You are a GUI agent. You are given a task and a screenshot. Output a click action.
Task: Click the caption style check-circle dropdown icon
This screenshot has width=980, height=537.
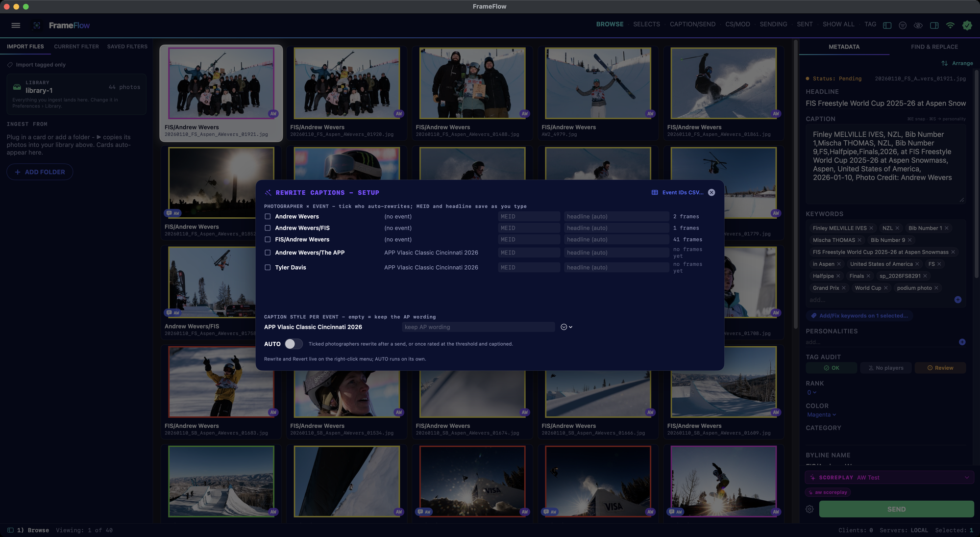(566, 327)
